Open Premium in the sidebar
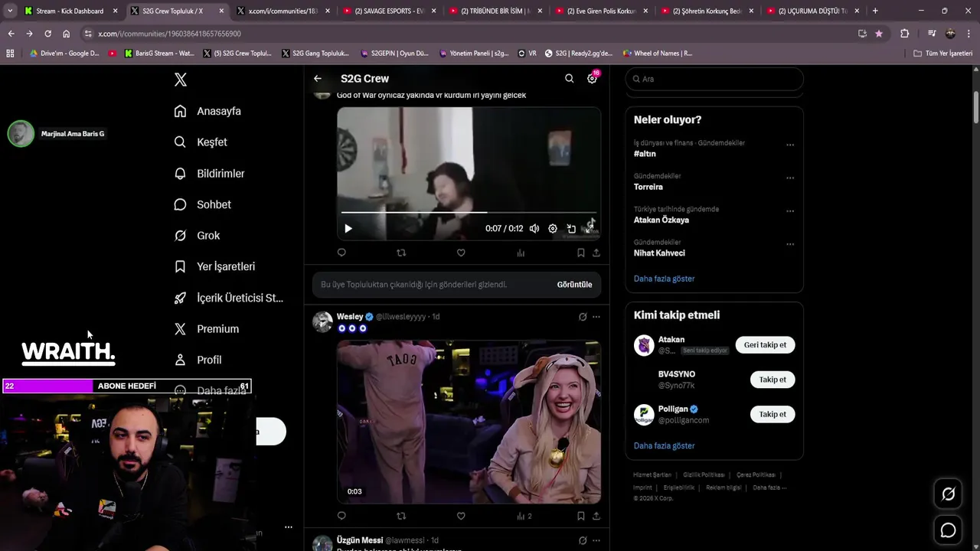980x551 pixels. point(207,329)
